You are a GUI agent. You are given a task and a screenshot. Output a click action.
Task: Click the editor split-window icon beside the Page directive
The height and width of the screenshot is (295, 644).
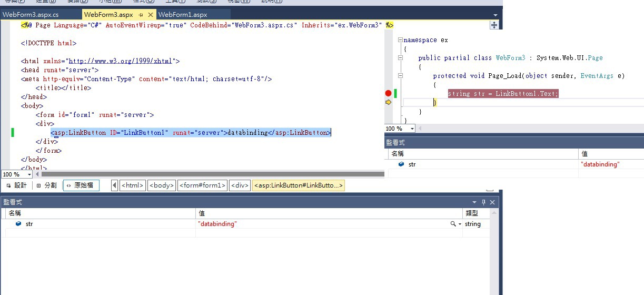pos(494,25)
